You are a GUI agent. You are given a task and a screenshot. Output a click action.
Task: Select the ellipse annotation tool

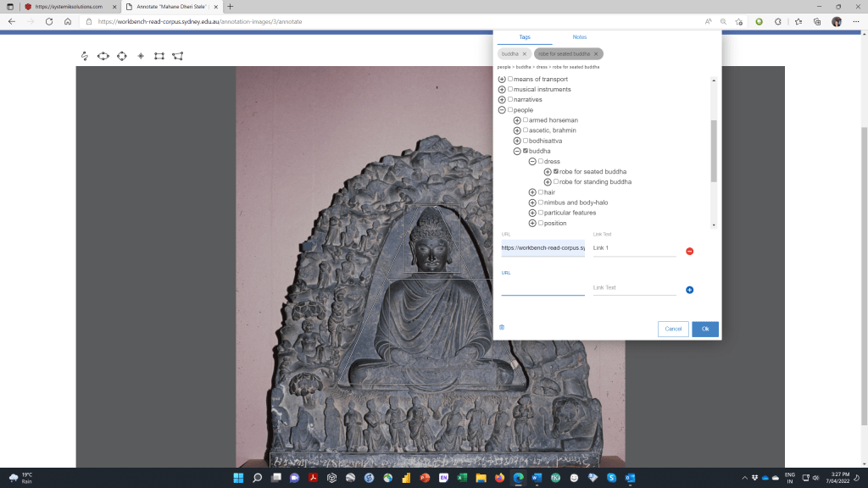pos(103,55)
